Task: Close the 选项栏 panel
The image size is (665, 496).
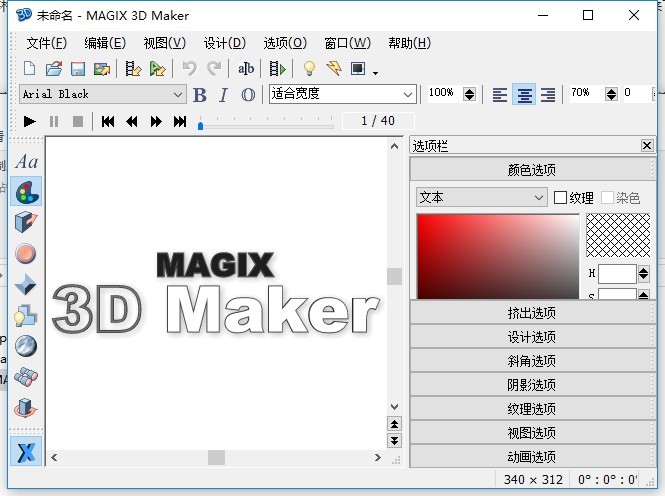Action: tap(647, 145)
